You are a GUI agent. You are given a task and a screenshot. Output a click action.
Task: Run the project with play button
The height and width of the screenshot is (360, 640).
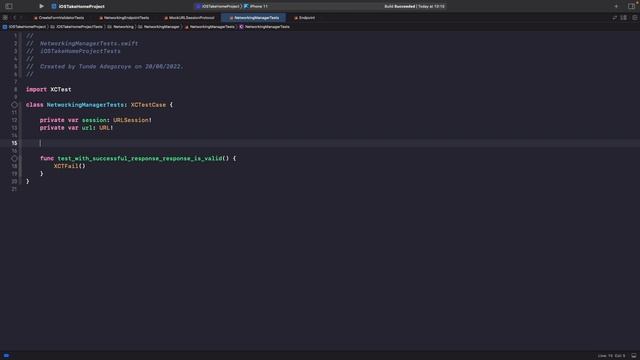(41, 6)
